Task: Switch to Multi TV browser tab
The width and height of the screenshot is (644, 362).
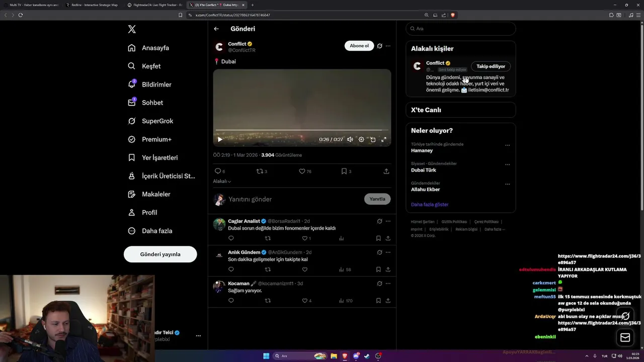Action: click(31, 5)
